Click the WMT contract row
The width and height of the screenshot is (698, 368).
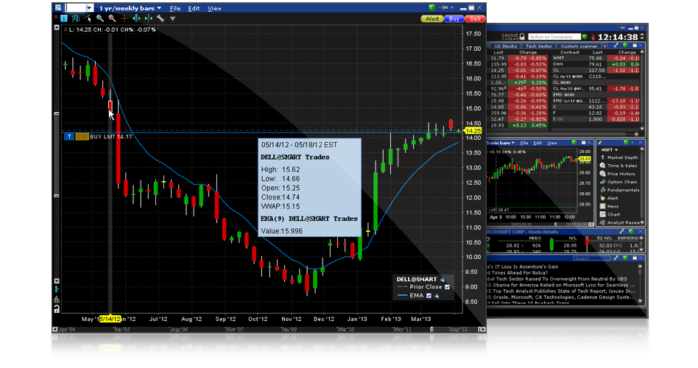click(x=596, y=58)
